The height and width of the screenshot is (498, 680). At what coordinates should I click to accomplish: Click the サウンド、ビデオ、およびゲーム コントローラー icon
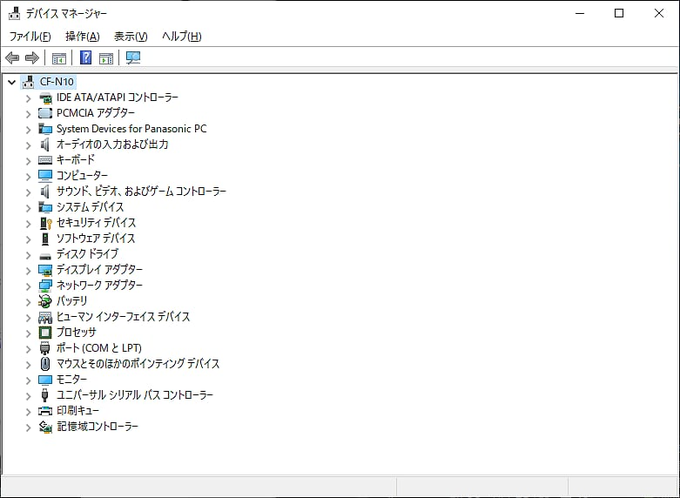coord(45,191)
